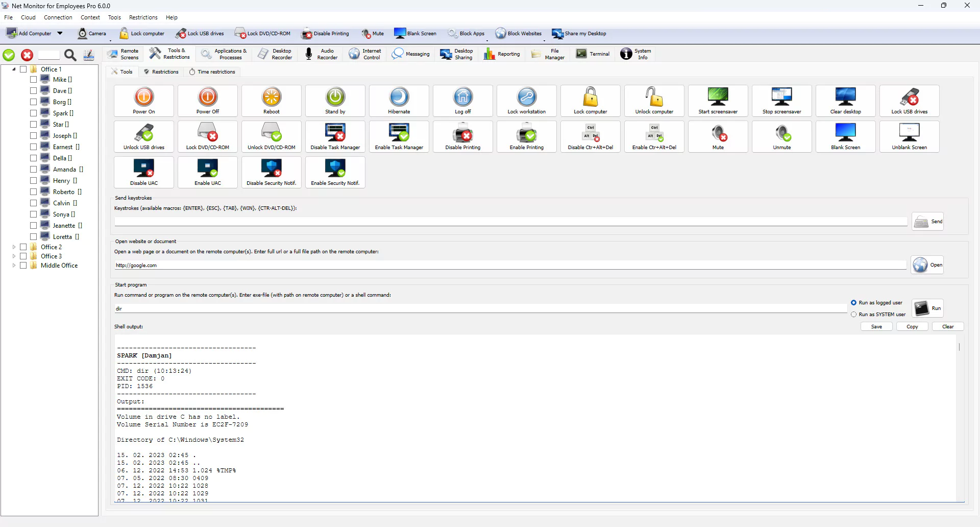
Task: Launch the Audio Recorder tool
Action: pyautogui.click(x=321, y=54)
